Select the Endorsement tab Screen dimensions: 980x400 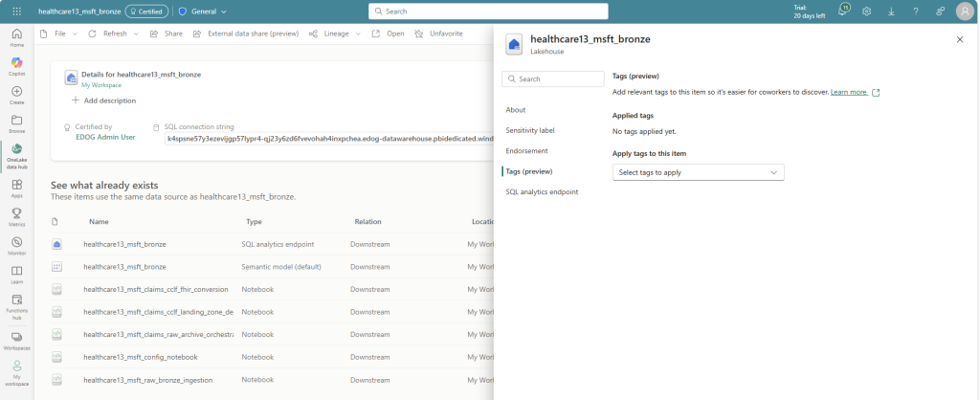527,150
